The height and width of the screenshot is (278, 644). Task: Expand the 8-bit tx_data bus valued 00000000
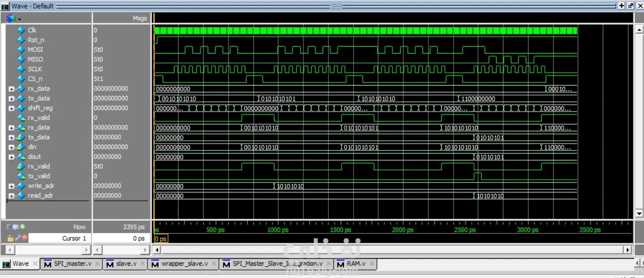pos(11,138)
